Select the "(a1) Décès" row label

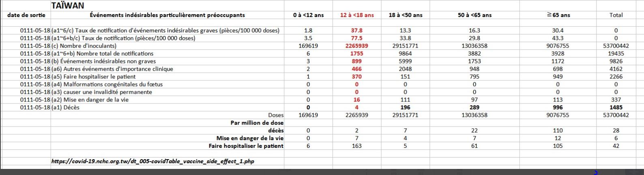66,108
